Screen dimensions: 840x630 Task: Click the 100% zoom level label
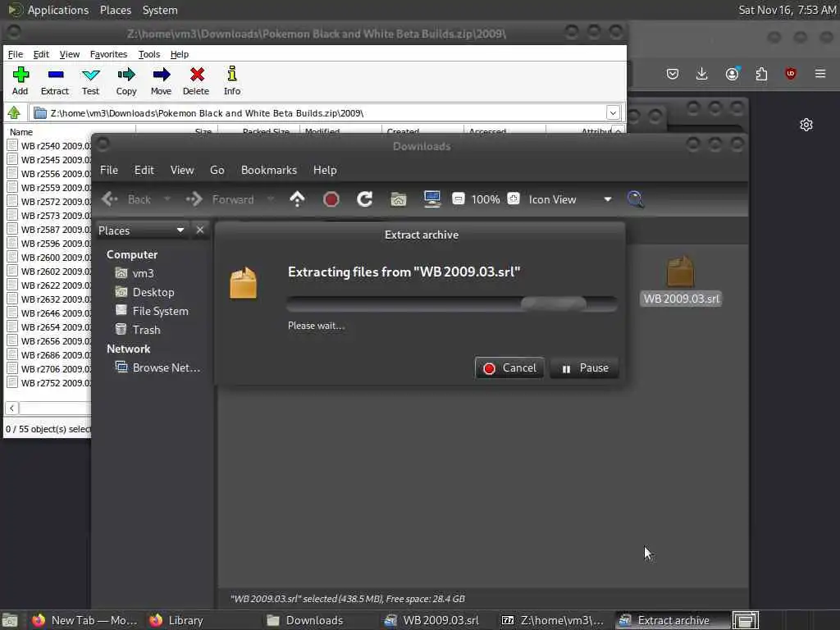[x=486, y=199]
